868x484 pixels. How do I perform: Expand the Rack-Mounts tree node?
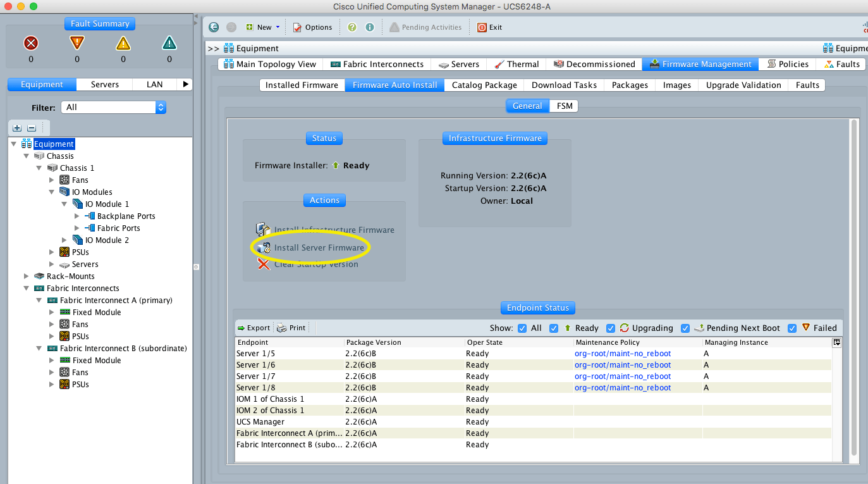click(x=26, y=276)
